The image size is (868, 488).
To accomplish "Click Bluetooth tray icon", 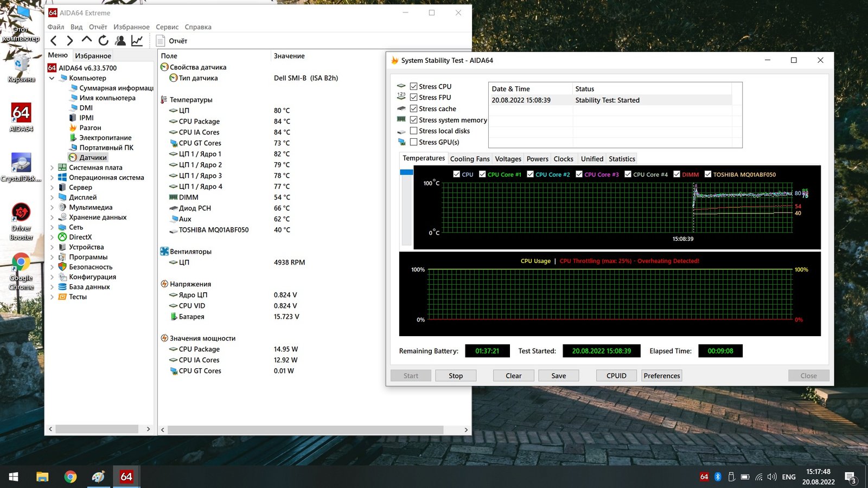I will [718, 477].
